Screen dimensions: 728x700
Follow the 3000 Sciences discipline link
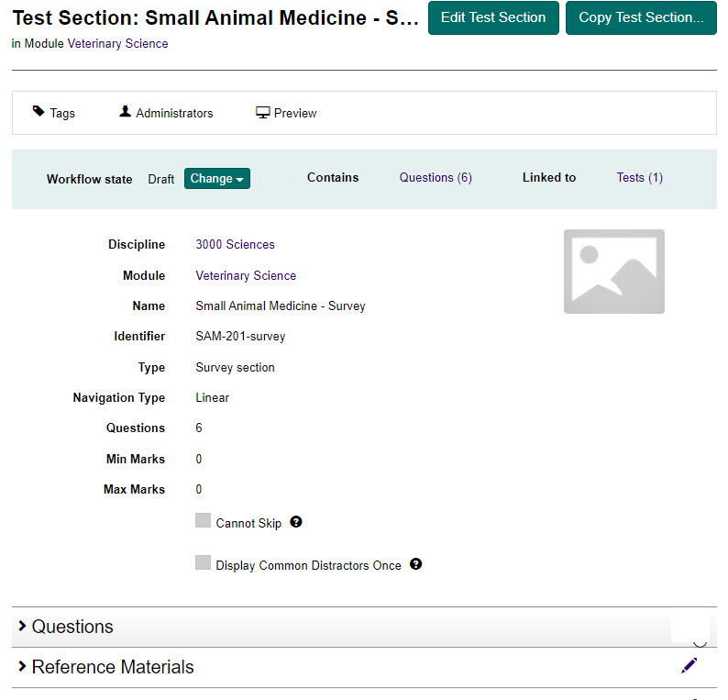click(x=235, y=245)
